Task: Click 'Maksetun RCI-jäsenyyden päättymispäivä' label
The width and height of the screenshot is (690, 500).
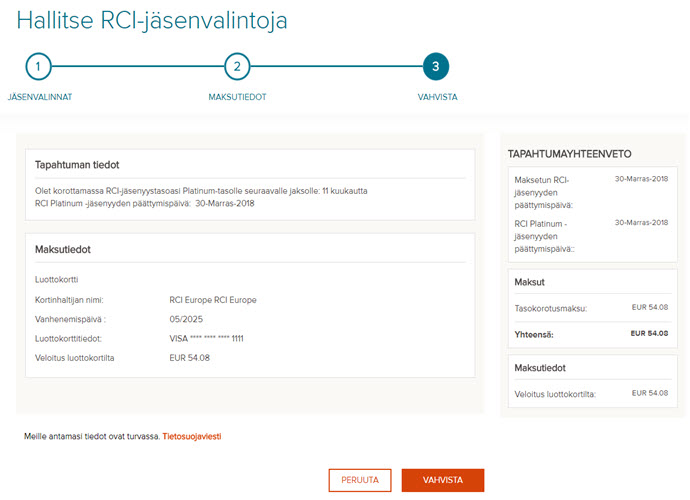Action: [544, 193]
